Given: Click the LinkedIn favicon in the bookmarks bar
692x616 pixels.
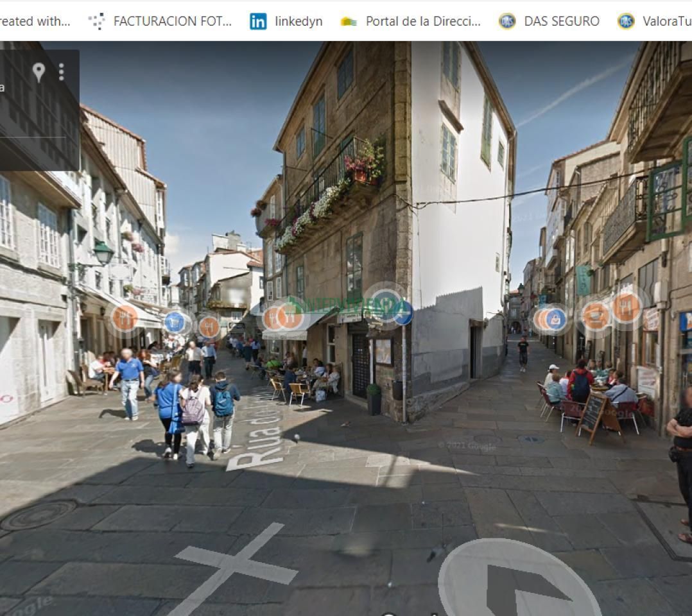Looking at the screenshot, I should tap(257, 21).
